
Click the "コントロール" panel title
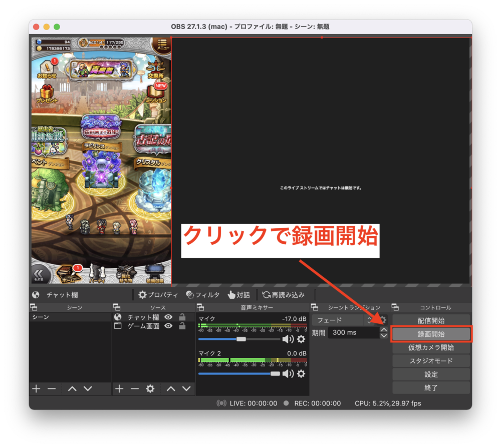click(435, 307)
